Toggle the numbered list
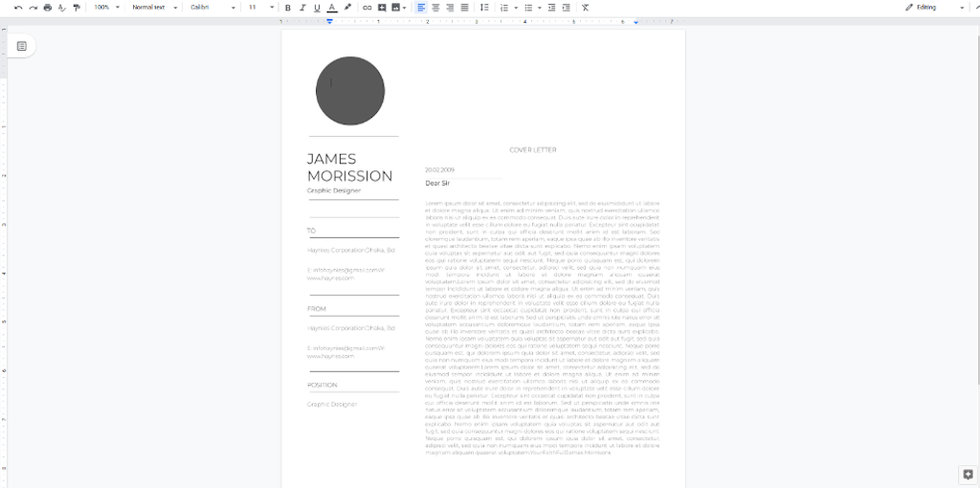This screenshot has height=488, width=980. tap(504, 8)
